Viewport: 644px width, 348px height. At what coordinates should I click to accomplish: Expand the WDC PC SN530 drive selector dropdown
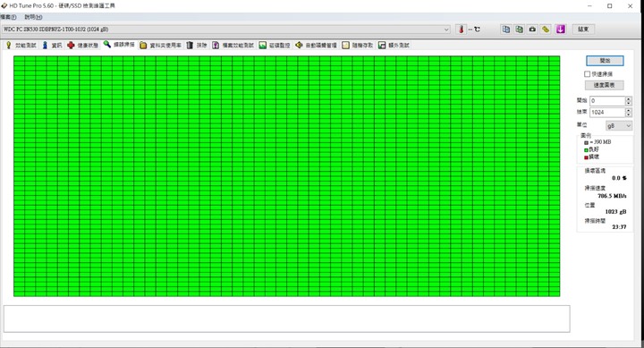446,30
